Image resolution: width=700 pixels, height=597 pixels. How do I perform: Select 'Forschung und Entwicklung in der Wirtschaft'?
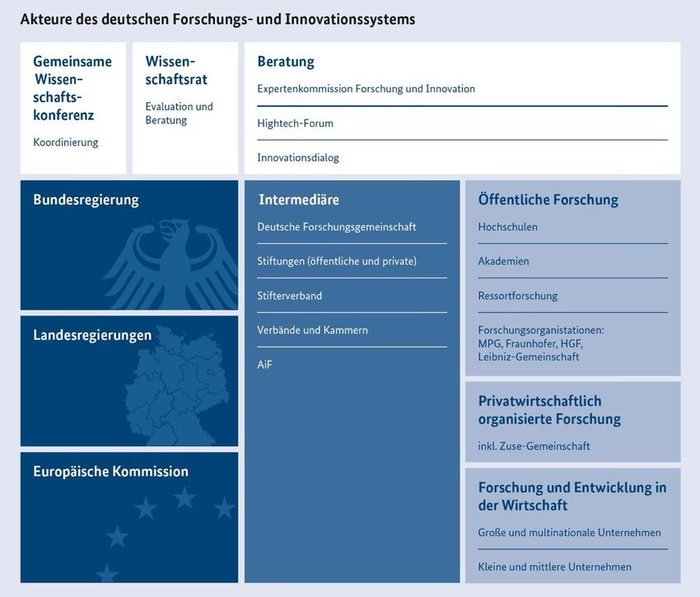point(572,496)
